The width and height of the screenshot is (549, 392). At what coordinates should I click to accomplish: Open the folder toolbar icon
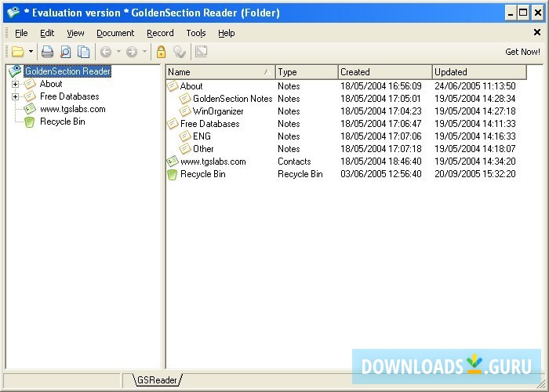tap(18, 52)
